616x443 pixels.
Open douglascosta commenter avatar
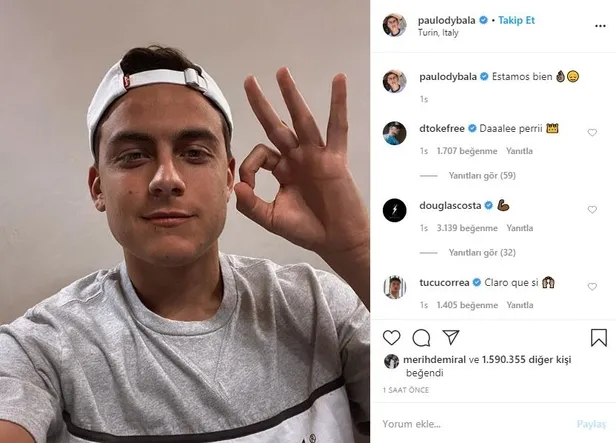coord(394,211)
